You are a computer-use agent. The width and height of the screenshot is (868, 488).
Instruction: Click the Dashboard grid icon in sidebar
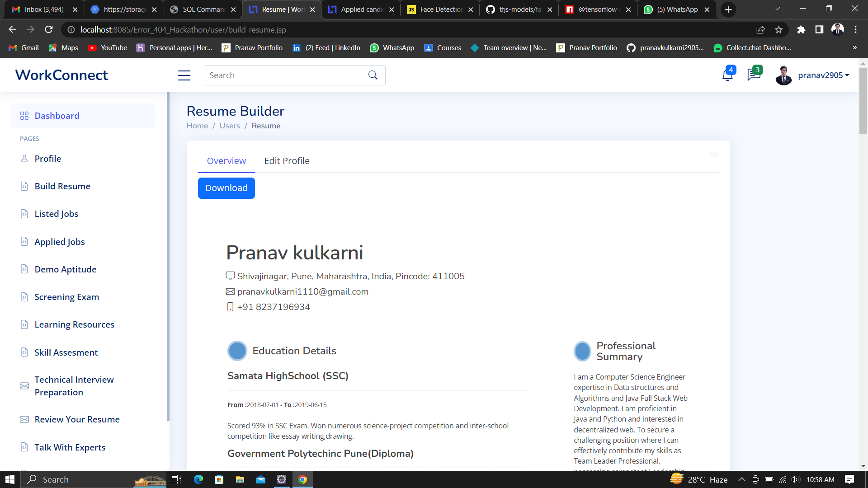coord(24,116)
